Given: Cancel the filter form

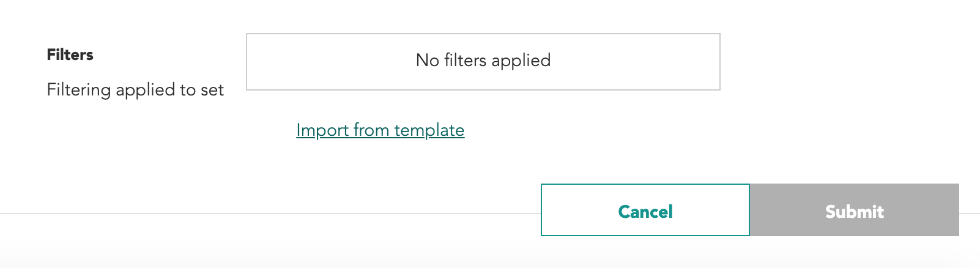Looking at the screenshot, I should pyautogui.click(x=645, y=210).
